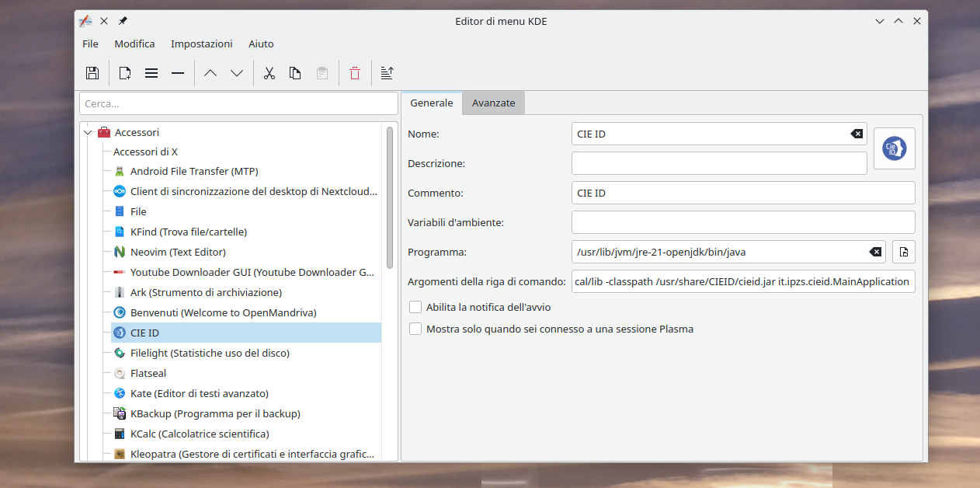Screen dimensions: 980x488
Task: Open the file browser next to Programma
Action: coord(904,252)
